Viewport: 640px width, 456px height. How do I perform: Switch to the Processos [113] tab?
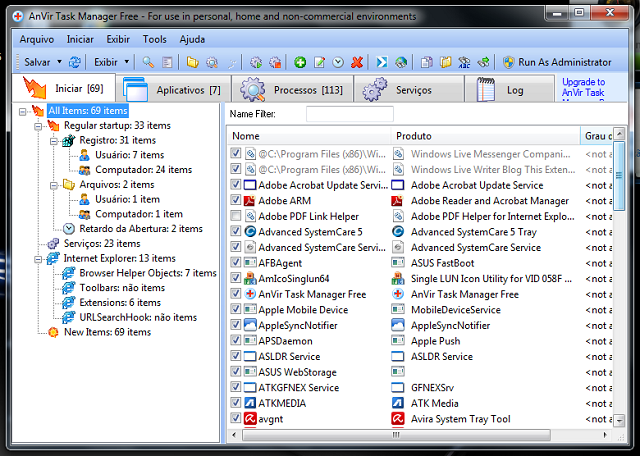pos(292,89)
